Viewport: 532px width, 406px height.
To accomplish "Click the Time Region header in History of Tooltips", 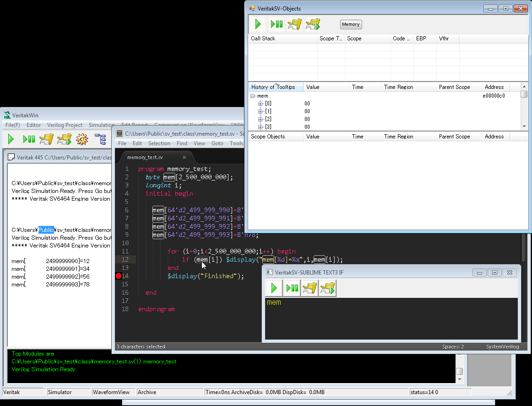I will (408, 87).
